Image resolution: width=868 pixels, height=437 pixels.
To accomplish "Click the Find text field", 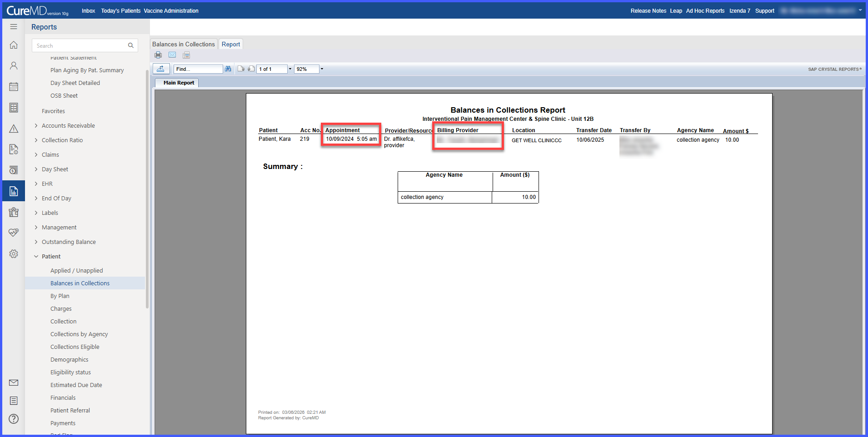I will tap(198, 69).
